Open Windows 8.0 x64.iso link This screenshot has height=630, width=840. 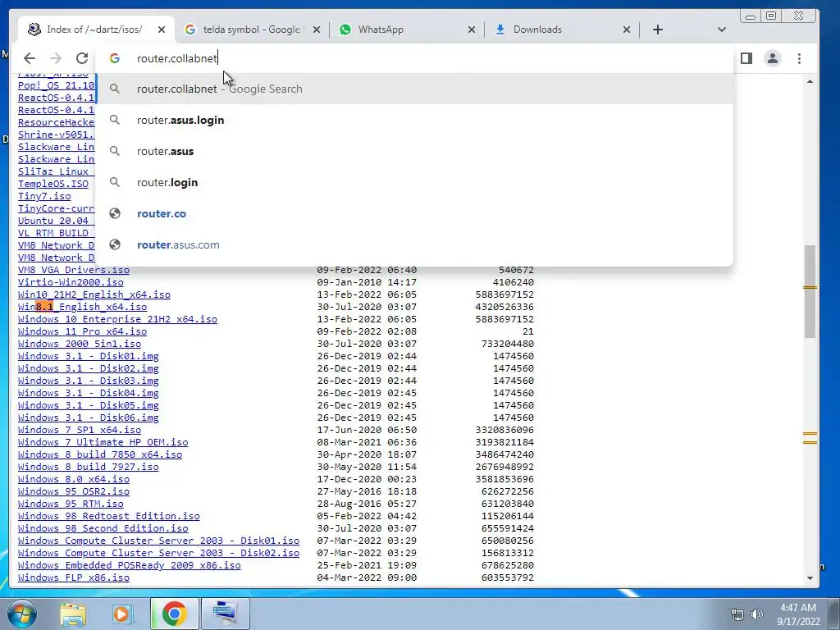pyautogui.click(x=73, y=479)
